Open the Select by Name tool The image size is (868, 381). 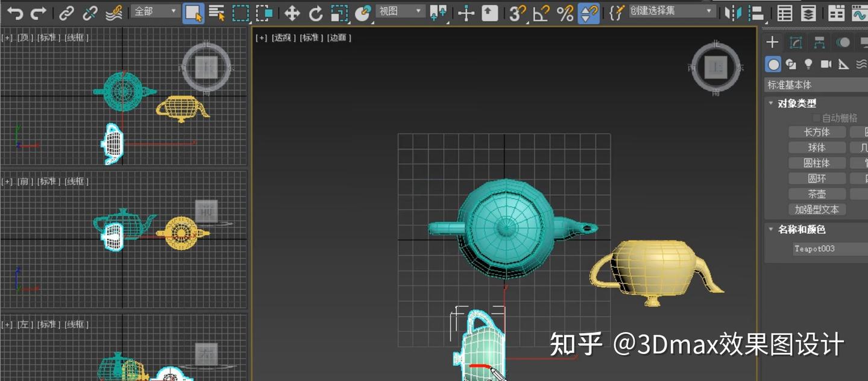(x=217, y=11)
